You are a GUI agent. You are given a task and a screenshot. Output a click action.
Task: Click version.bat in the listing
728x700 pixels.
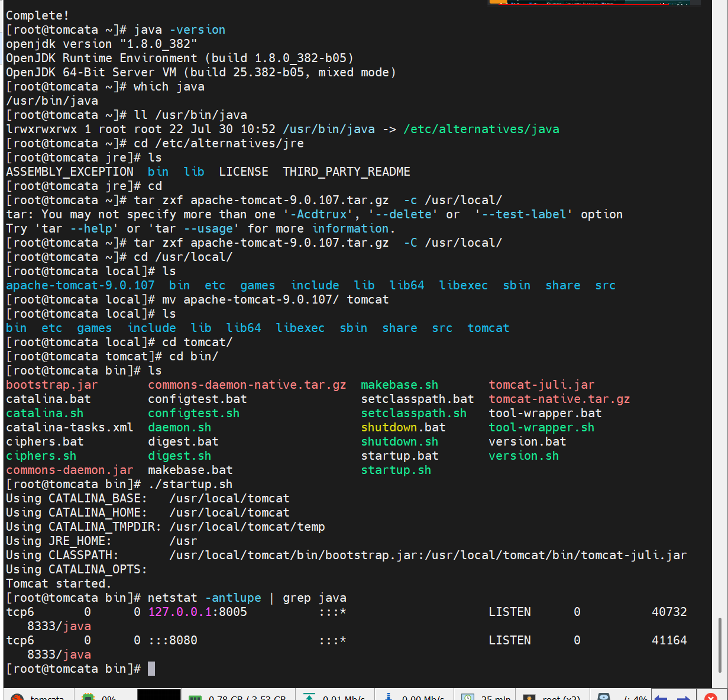point(528,441)
